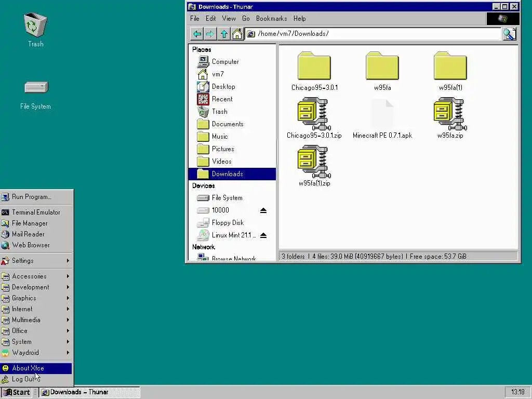Screen dimensions: 532x399
Task: Click the File System desktop icon
Action: point(36,87)
